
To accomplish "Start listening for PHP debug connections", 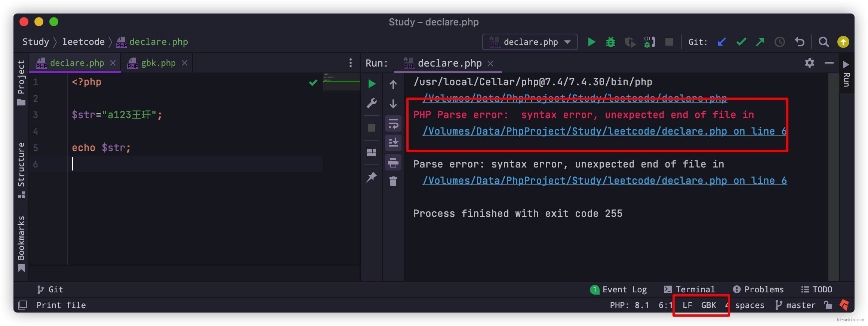I will 650,42.
